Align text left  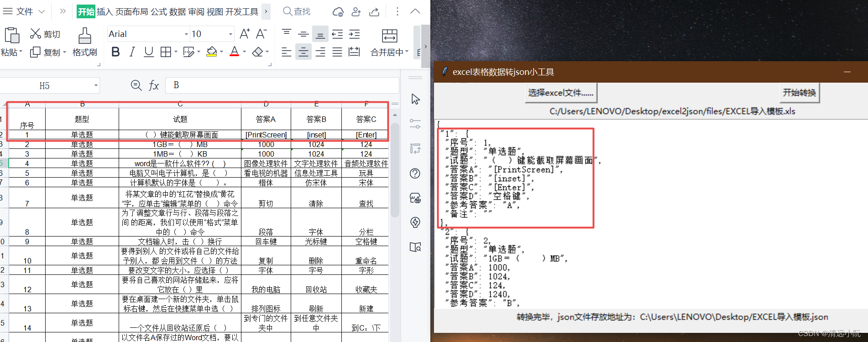287,52
